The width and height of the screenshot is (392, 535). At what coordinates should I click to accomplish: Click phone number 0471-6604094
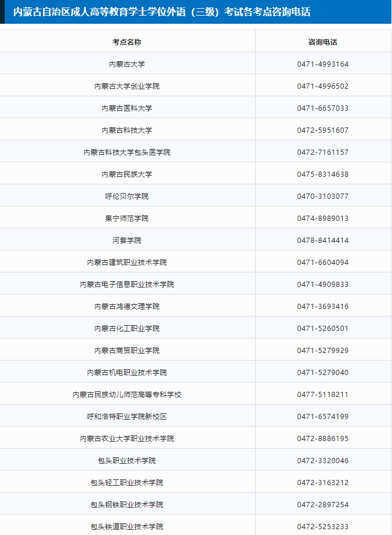tap(322, 262)
